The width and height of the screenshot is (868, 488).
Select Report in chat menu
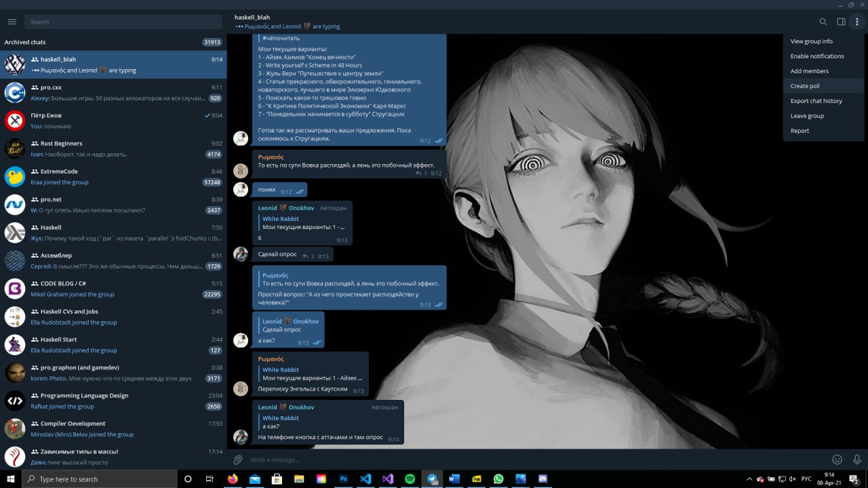823,131
